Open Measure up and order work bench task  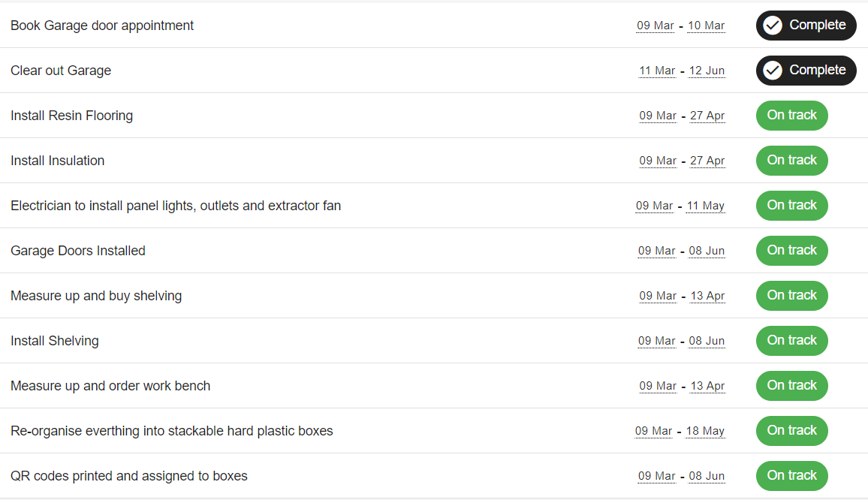click(110, 386)
